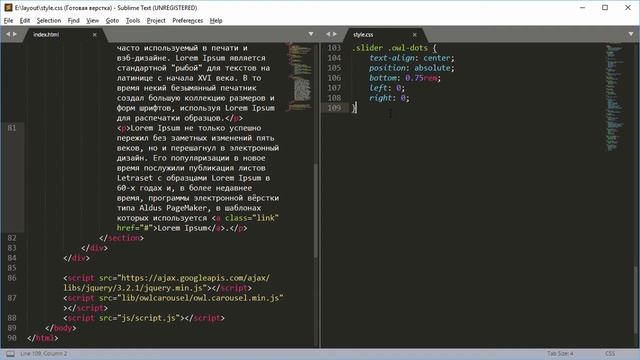The height and width of the screenshot is (360, 640).
Task: Open the right pane tab list dropdown
Action: coord(631,34)
